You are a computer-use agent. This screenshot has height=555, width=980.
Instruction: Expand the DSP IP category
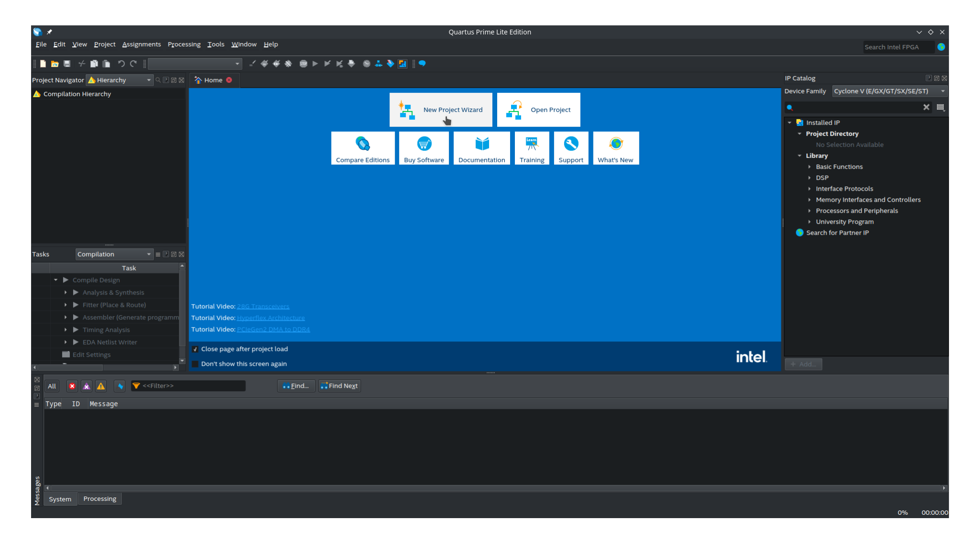[x=810, y=178]
